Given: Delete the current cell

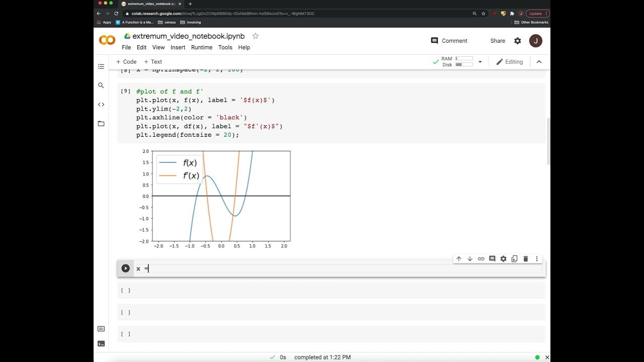Looking at the screenshot, I should (x=526, y=259).
